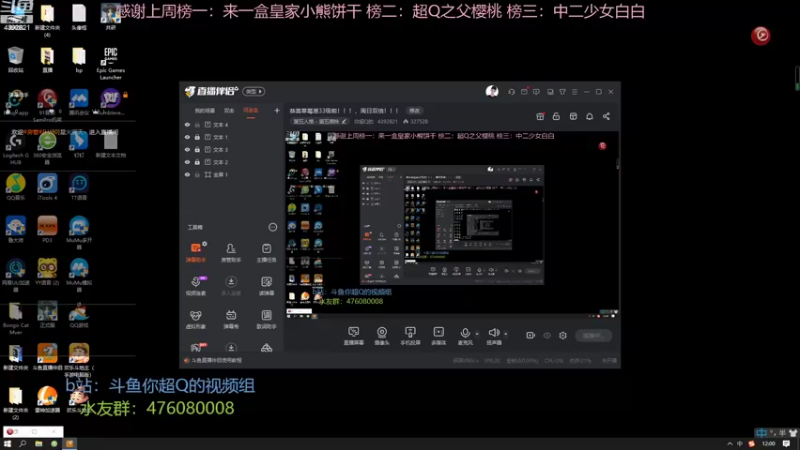Click the 扬声器 speaker icon

tap(493, 333)
